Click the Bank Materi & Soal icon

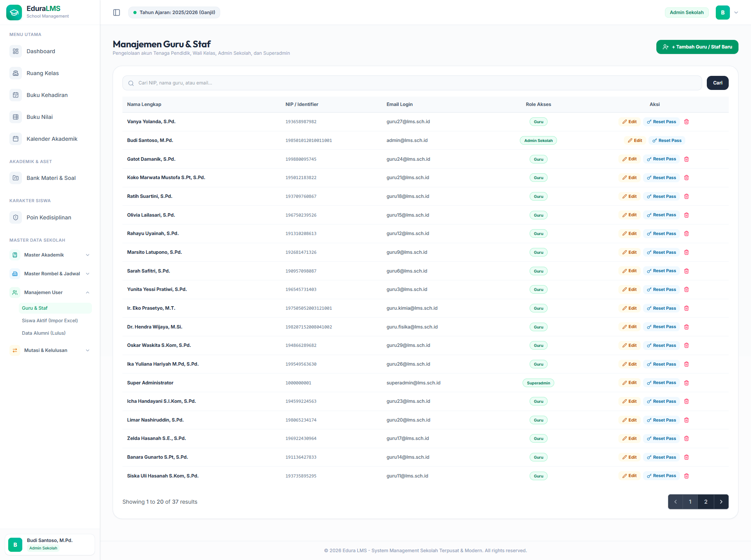(x=16, y=178)
